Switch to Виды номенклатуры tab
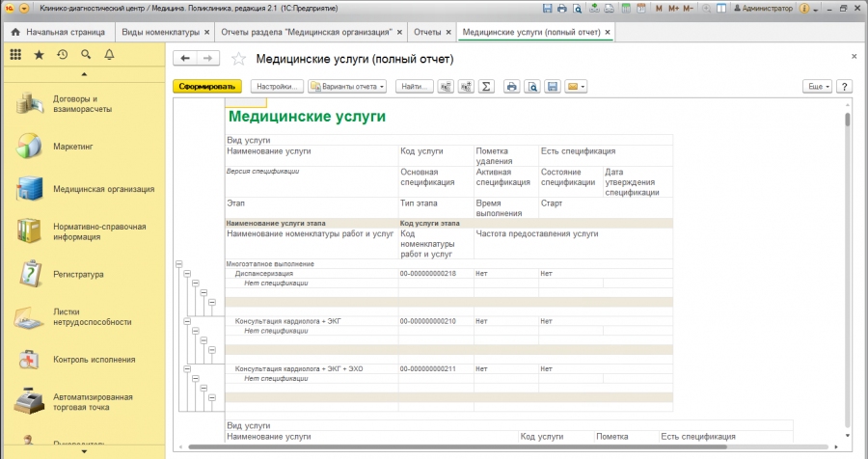The width and height of the screenshot is (868, 459). coord(160,32)
